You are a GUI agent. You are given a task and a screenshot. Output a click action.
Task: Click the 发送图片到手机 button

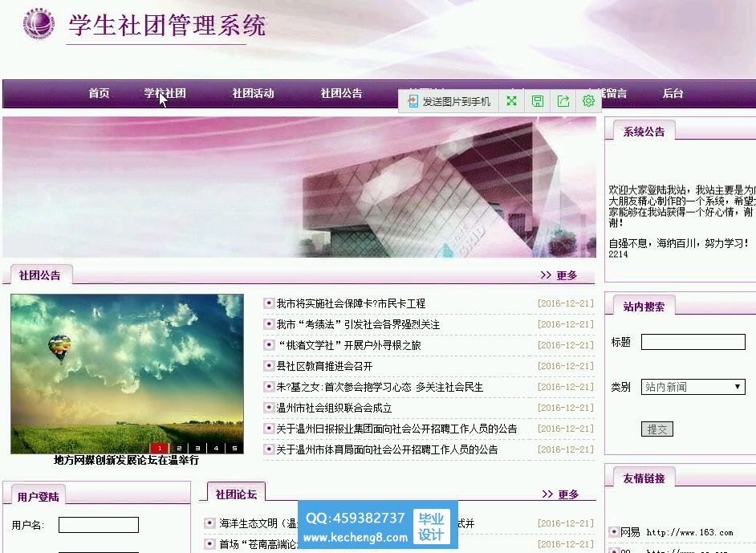[x=449, y=101]
